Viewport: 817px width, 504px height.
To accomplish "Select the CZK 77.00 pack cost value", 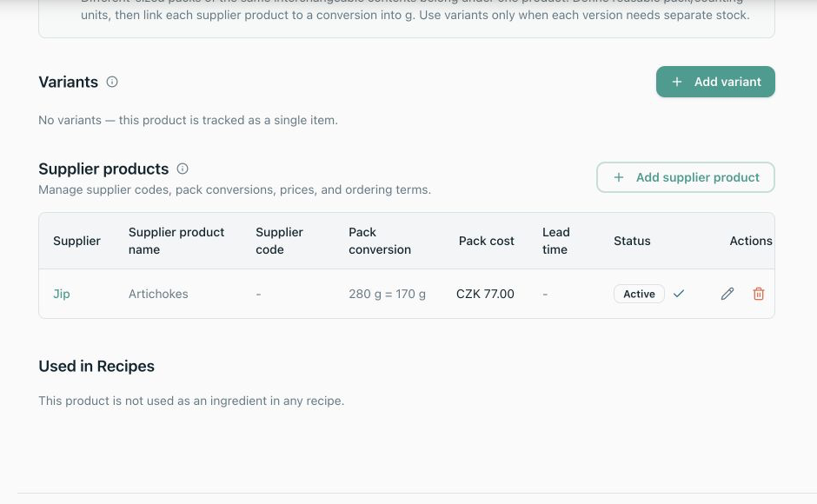I will [485, 294].
